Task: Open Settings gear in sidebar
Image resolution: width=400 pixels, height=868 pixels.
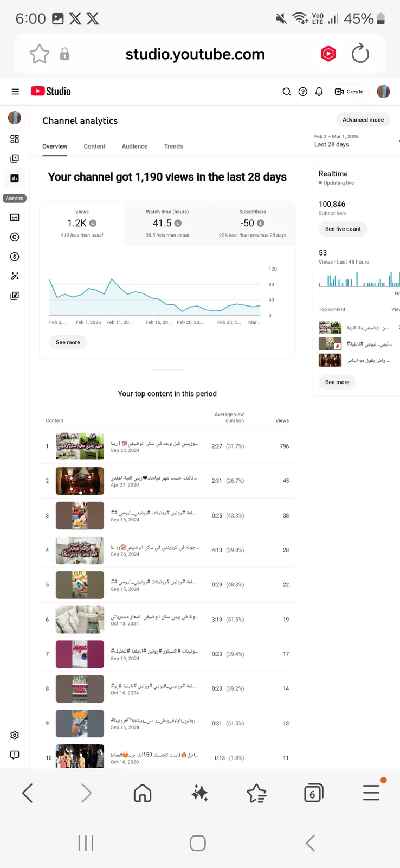Action: [x=15, y=735]
